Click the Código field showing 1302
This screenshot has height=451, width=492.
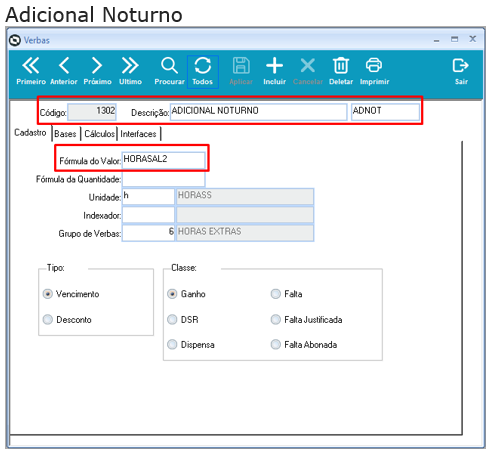point(92,112)
